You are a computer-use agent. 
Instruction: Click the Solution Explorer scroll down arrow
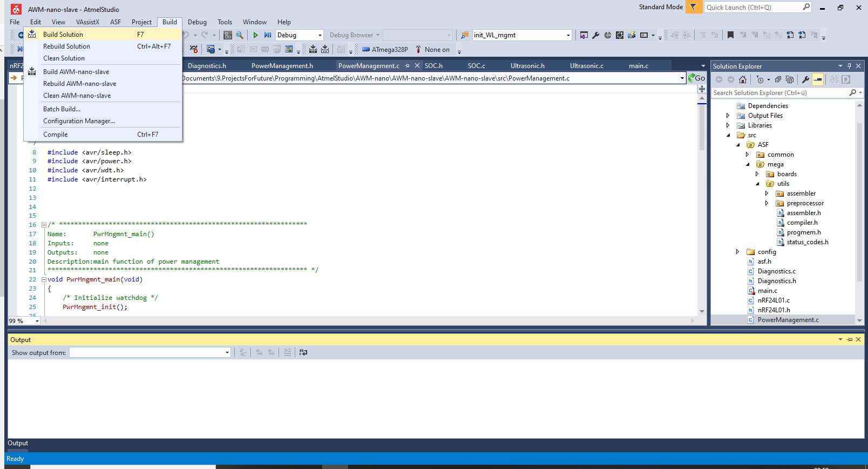(x=859, y=320)
